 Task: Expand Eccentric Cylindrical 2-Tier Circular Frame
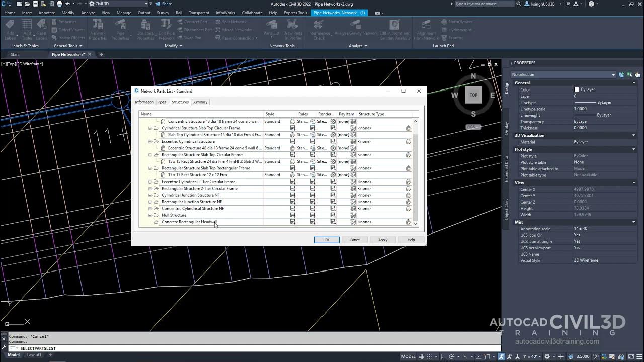tap(150, 182)
